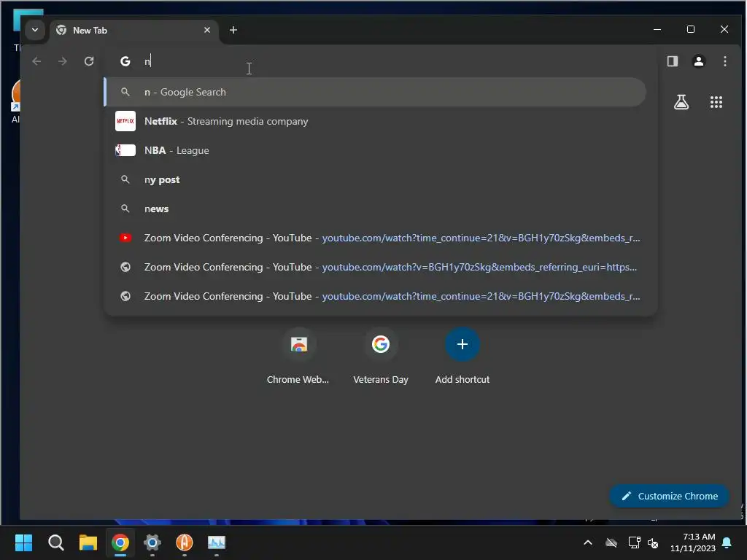This screenshot has width=747, height=560.
Task: Choose the Netflix streaming media suggestion
Action: pos(375,122)
